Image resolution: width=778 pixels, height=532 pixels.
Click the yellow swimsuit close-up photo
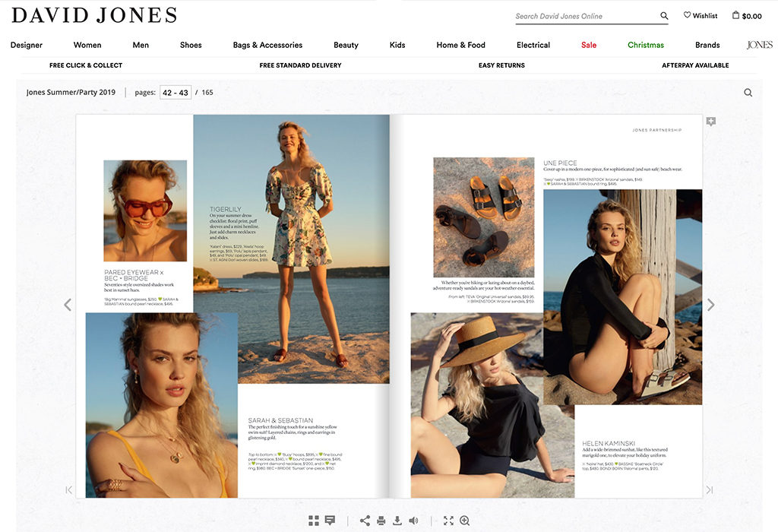(161, 405)
